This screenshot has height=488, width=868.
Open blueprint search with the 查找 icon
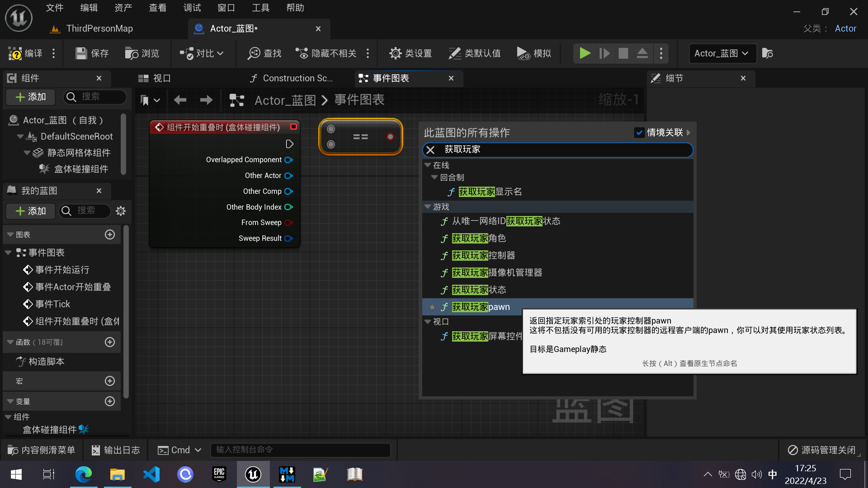coord(254,53)
